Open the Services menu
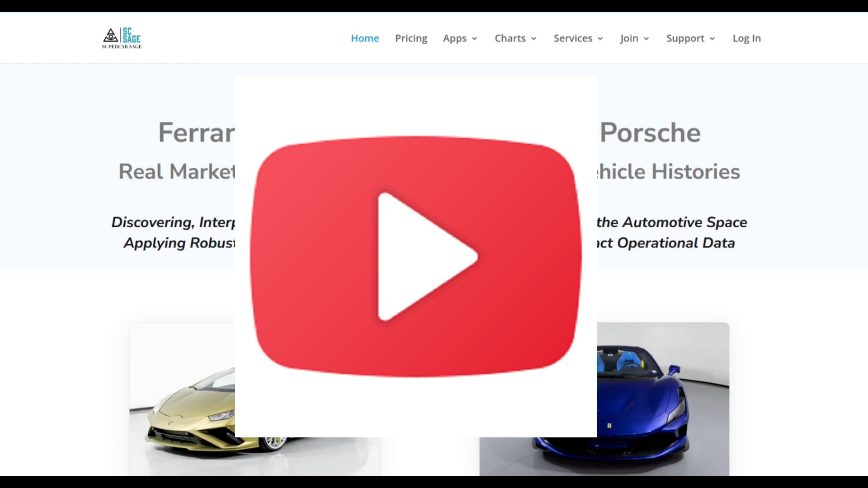Screen dimensions: 868x488 573,38
